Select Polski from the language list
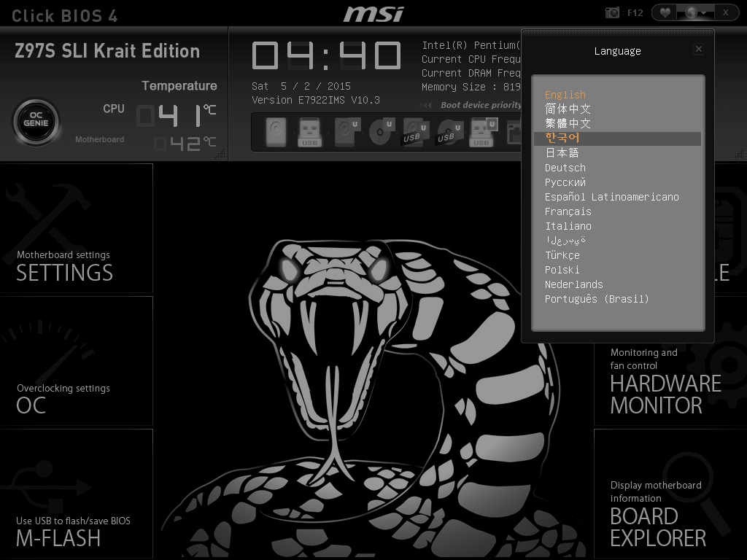 click(x=562, y=270)
